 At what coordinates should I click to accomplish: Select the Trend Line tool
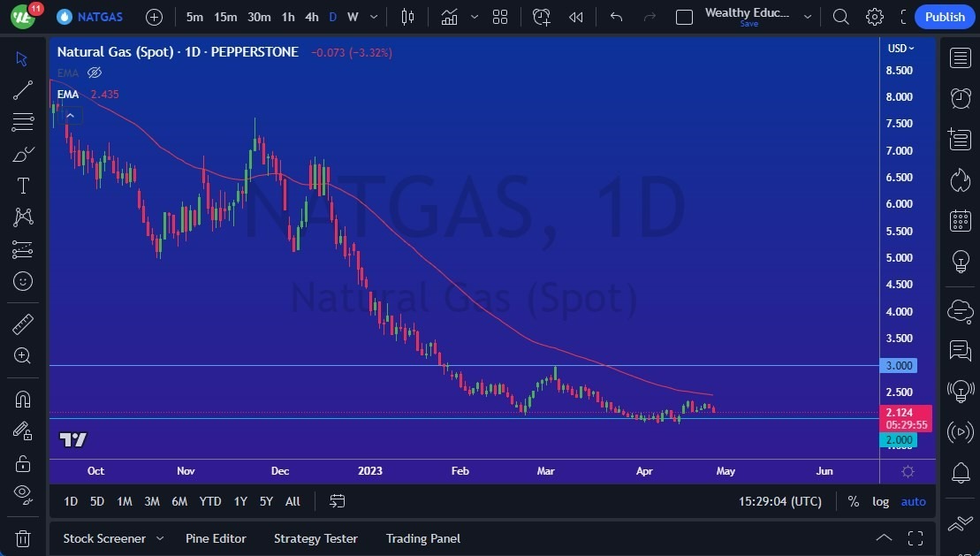pos(23,90)
